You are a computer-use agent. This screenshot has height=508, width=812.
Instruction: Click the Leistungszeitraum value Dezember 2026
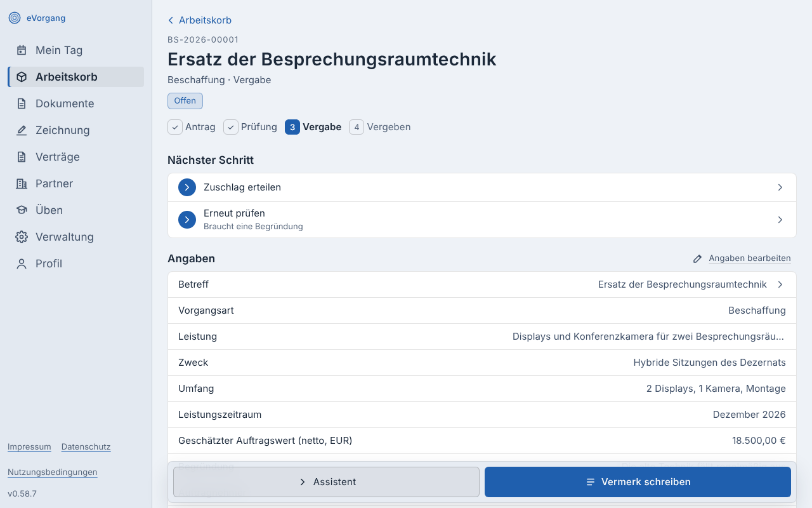point(749,415)
